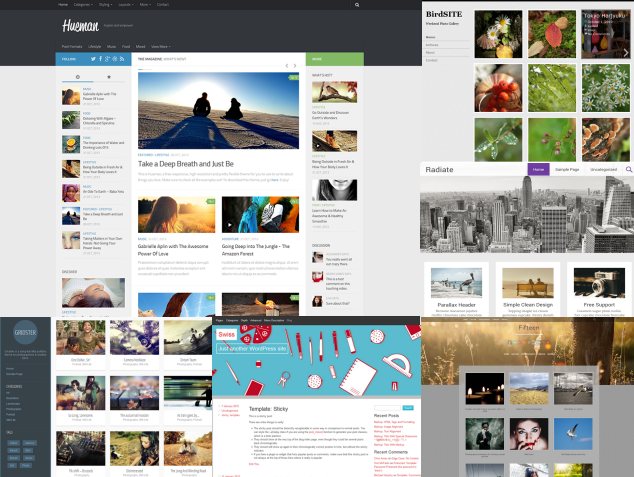Open the Free Support camera card in Radiate

(599, 289)
